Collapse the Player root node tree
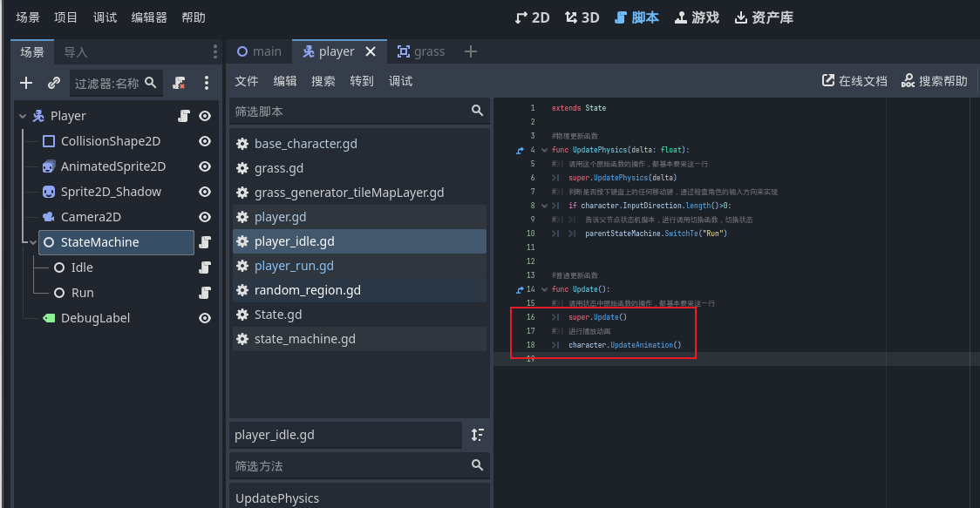The image size is (980, 508). pyautogui.click(x=23, y=116)
